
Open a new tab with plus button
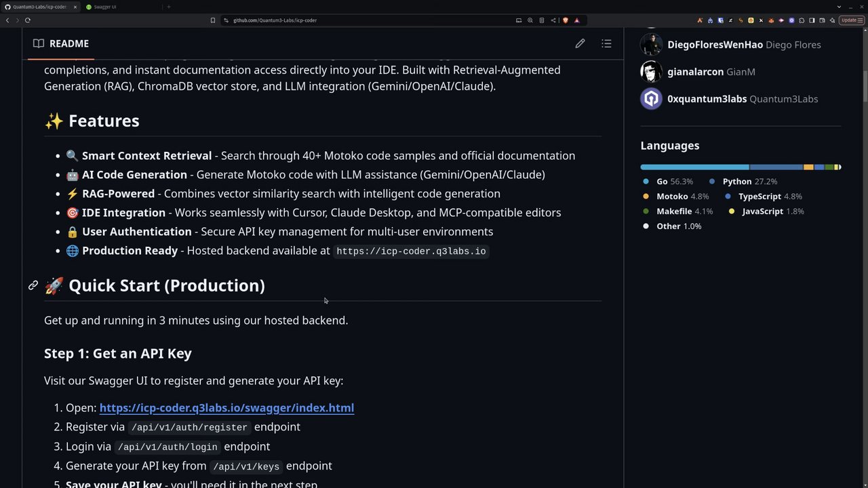click(x=169, y=7)
